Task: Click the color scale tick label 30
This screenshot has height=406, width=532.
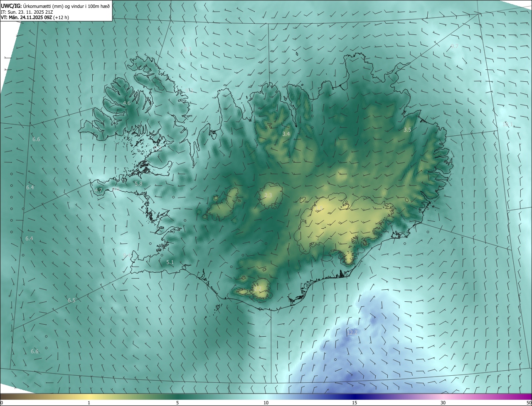Action: 443,403
